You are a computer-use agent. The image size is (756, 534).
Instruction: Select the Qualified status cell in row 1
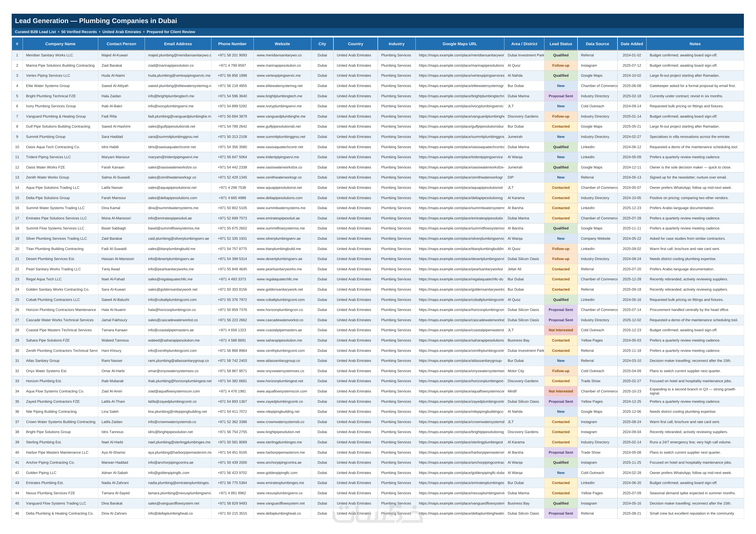[x=560, y=55]
